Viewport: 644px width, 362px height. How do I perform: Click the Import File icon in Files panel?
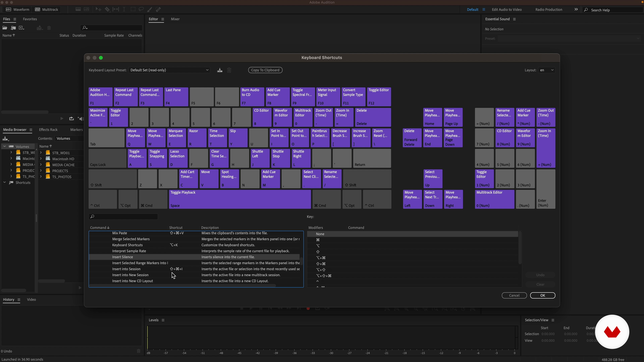(x=13, y=28)
